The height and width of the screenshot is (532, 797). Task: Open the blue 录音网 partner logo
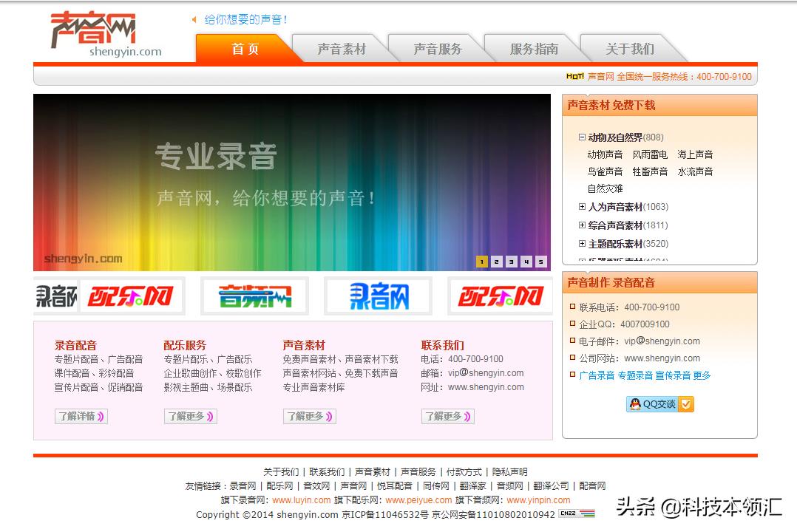[x=379, y=296]
